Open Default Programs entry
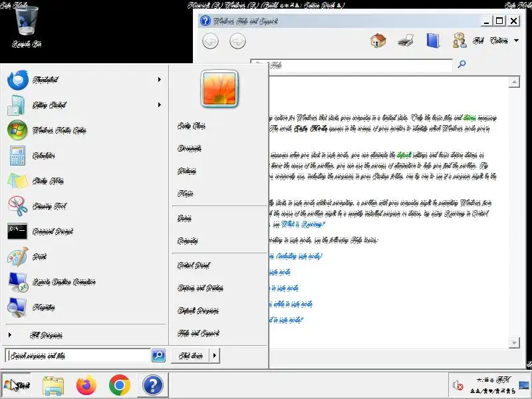 [198, 311]
